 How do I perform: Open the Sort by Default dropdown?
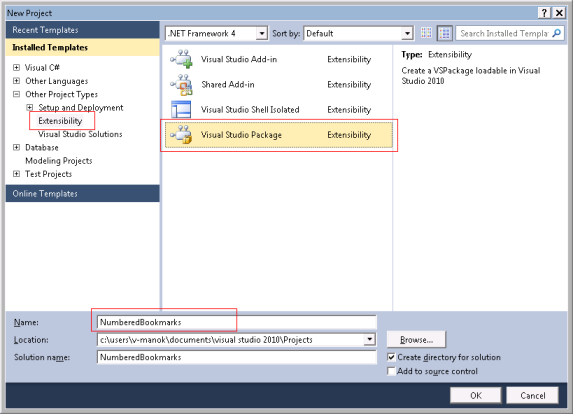coord(407,34)
